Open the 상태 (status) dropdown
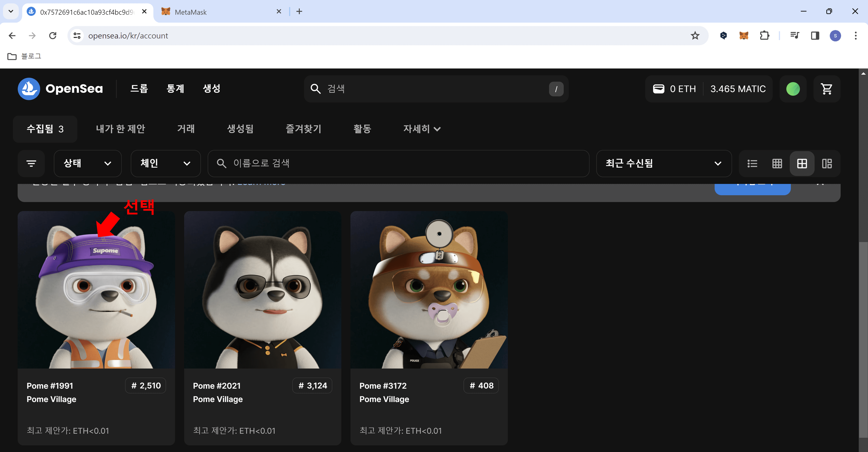The height and width of the screenshot is (452, 868). (88, 164)
